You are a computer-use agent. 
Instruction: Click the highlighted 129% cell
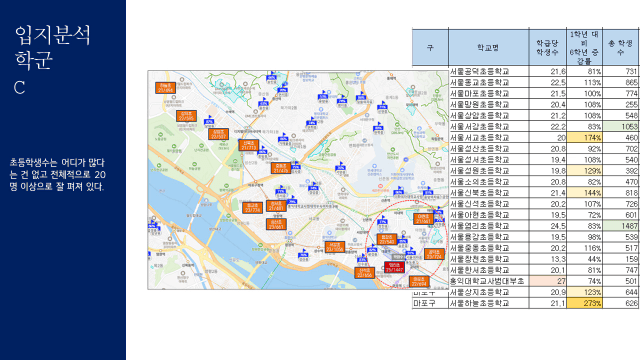point(584,171)
